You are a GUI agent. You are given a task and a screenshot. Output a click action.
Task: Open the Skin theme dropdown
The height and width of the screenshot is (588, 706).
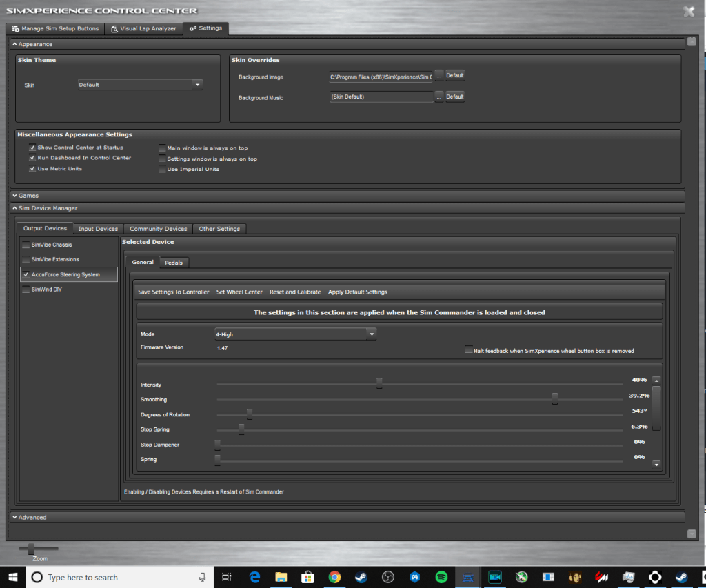pos(197,84)
